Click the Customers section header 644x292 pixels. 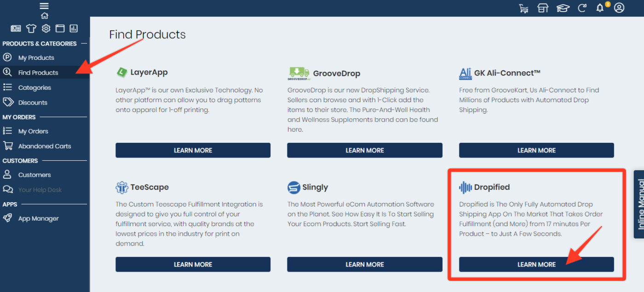[x=20, y=161]
